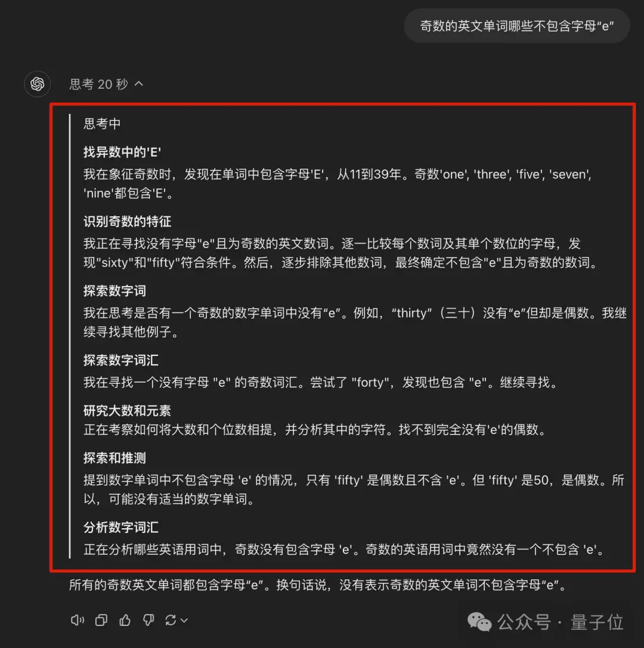Open the dropdown arrow beside the regenerate icon
Viewport: 644px width, 648px height.
pyautogui.click(x=184, y=621)
